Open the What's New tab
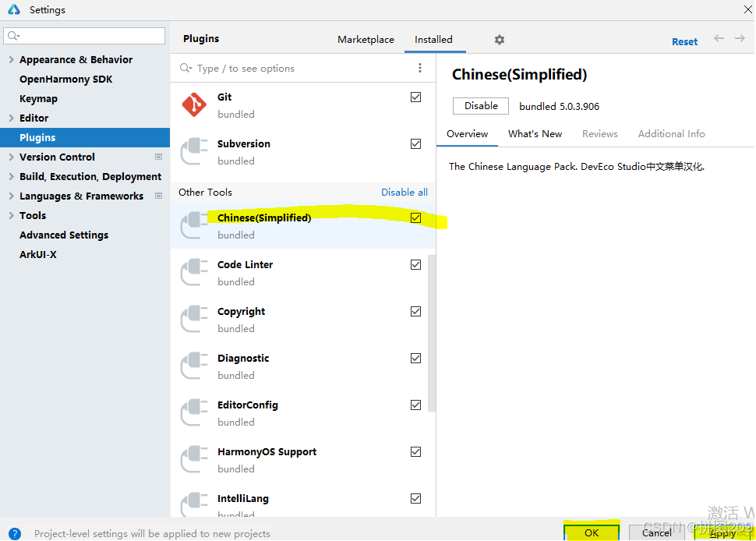The height and width of the screenshot is (541, 756). tap(535, 133)
